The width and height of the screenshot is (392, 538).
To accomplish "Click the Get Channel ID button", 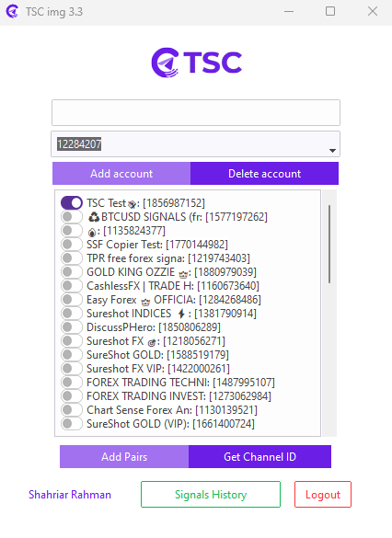I will pyautogui.click(x=259, y=457).
